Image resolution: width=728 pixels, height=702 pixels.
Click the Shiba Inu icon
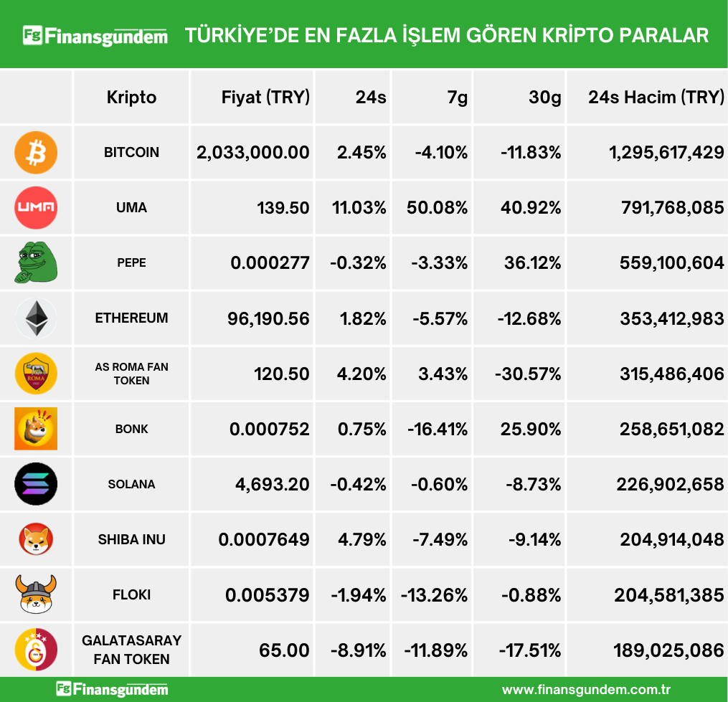[36, 539]
